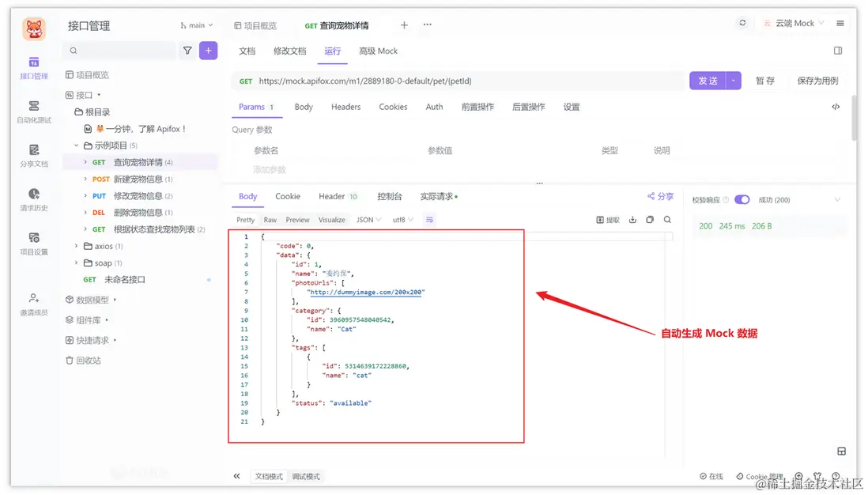Viewport: 868px width, 495px height.
Task: Open the Headers request tab
Action: 346,107
